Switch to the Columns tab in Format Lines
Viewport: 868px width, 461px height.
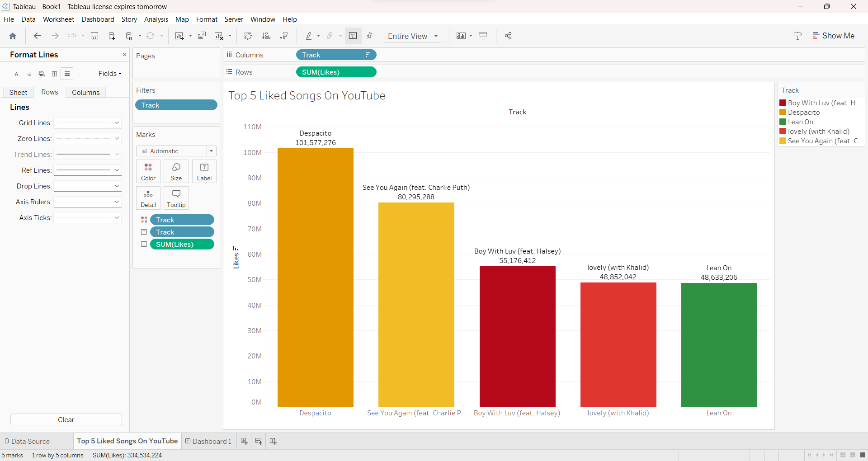[85, 92]
